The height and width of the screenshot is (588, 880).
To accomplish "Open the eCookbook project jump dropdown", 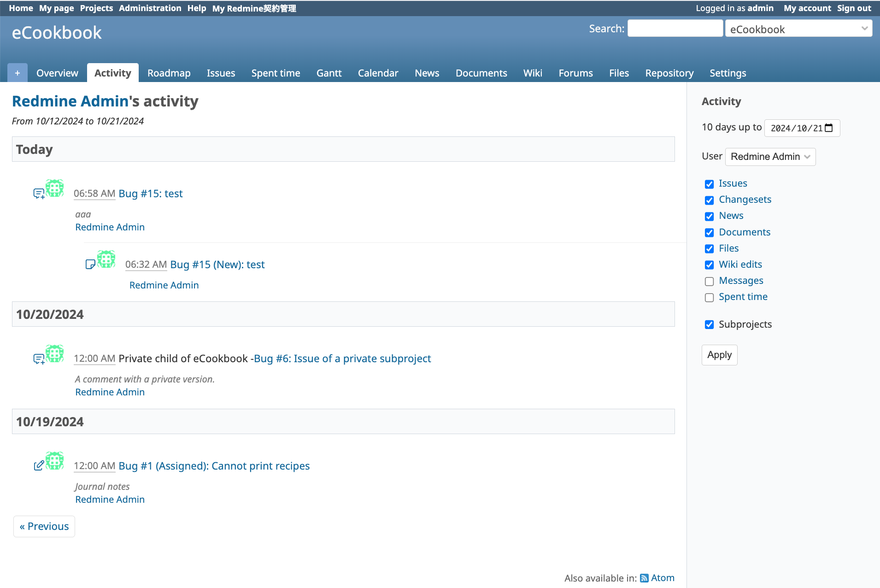I will point(799,29).
